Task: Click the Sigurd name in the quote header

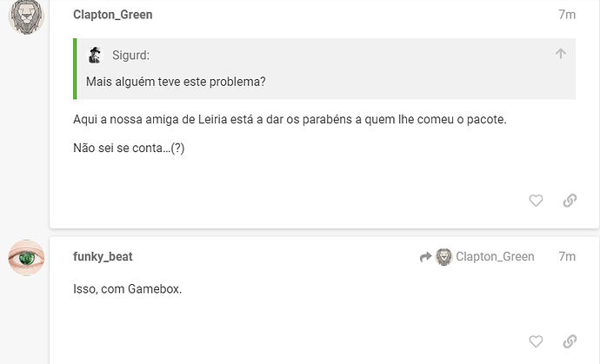Action: point(130,56)
